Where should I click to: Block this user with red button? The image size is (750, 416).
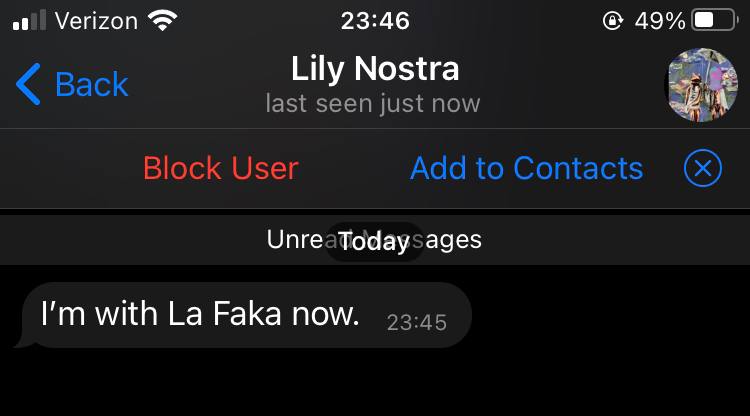click(221, 168)
